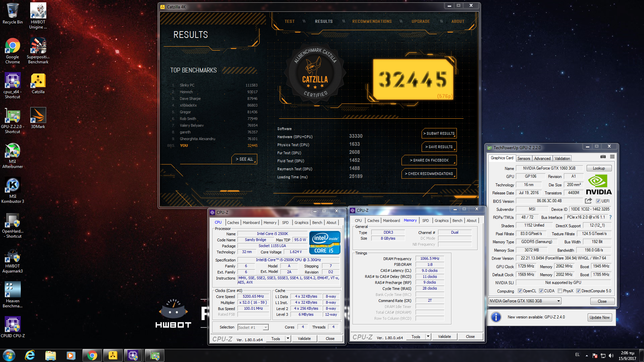
Task: Click SUBMIT RESULTS in Catzilla
Action: tap(439, 133)
